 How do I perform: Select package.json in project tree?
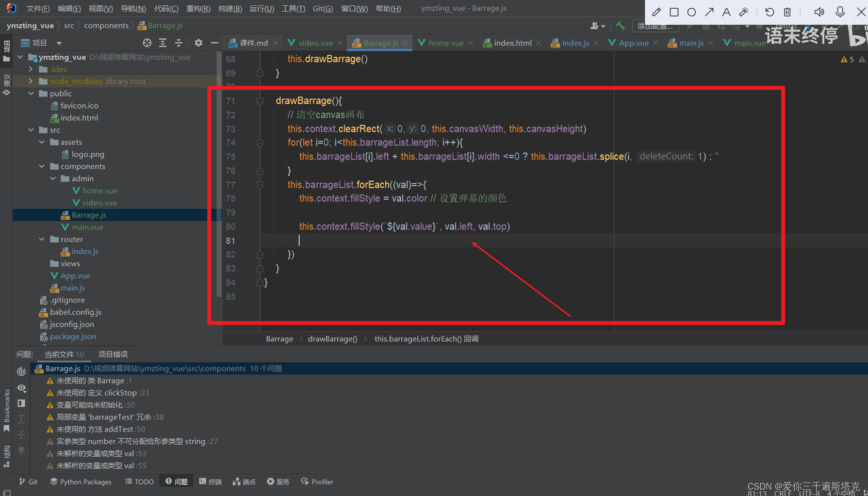coord(73,336)
